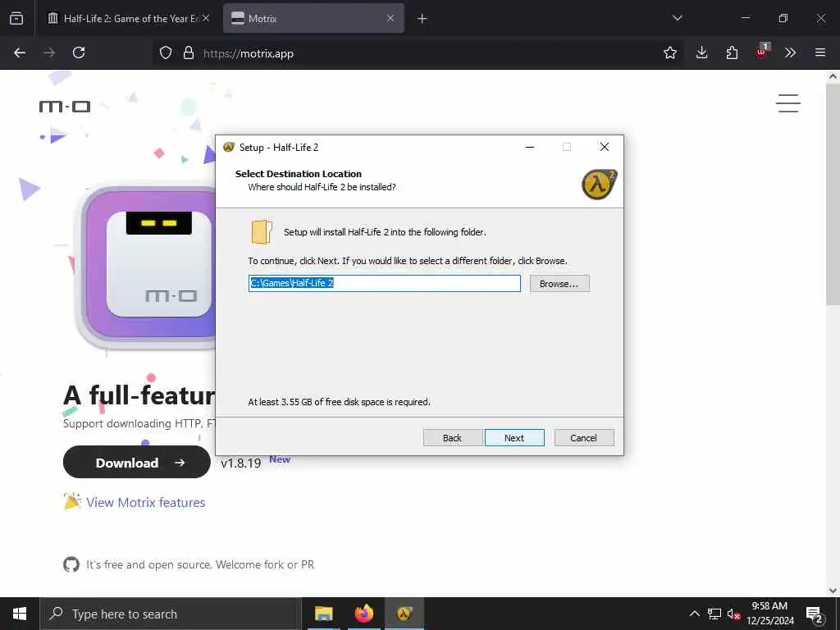Switch to Firefox in the taskbar

point(363,614)
